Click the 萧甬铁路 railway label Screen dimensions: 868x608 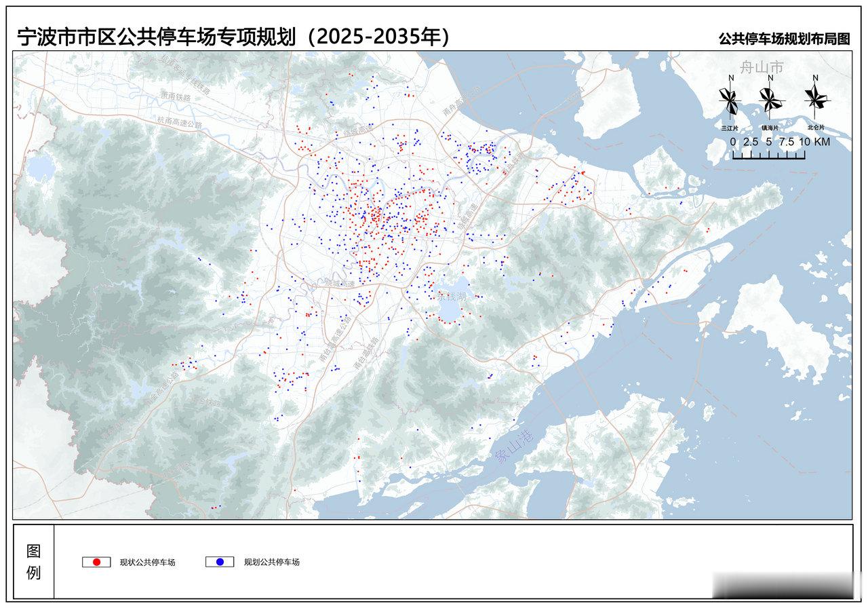tap(176, 96)
